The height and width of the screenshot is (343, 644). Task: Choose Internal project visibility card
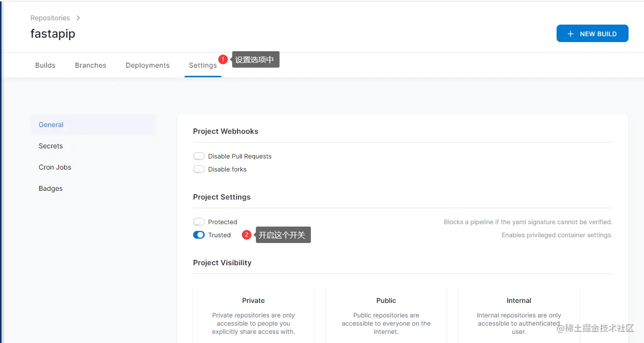[519, 314]
